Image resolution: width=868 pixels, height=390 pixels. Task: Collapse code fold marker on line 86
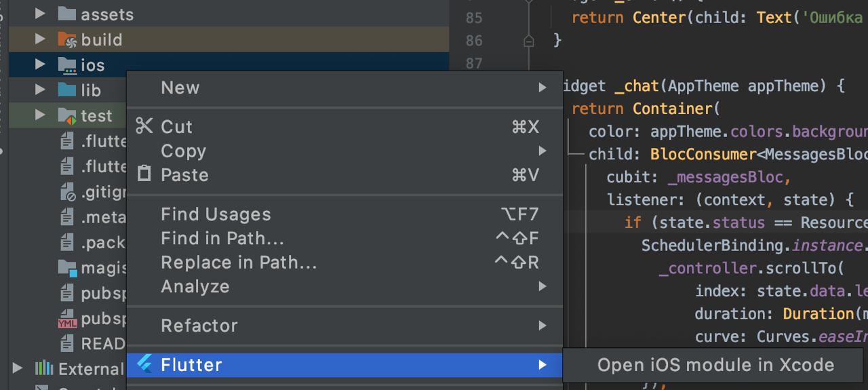(529, 41)
